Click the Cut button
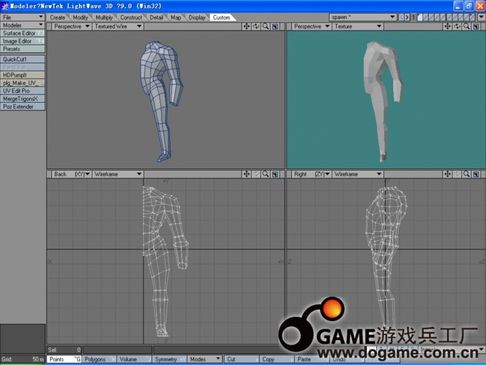The height and width of the screenshot is (365, 486). click(242, 359)
